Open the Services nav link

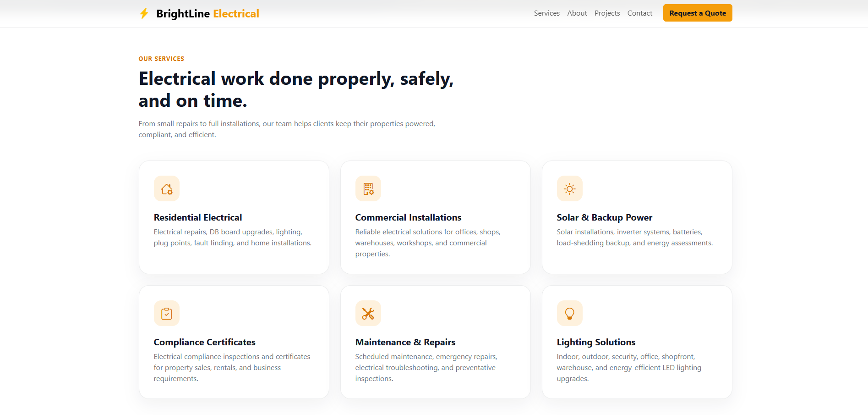coord(546,13)
